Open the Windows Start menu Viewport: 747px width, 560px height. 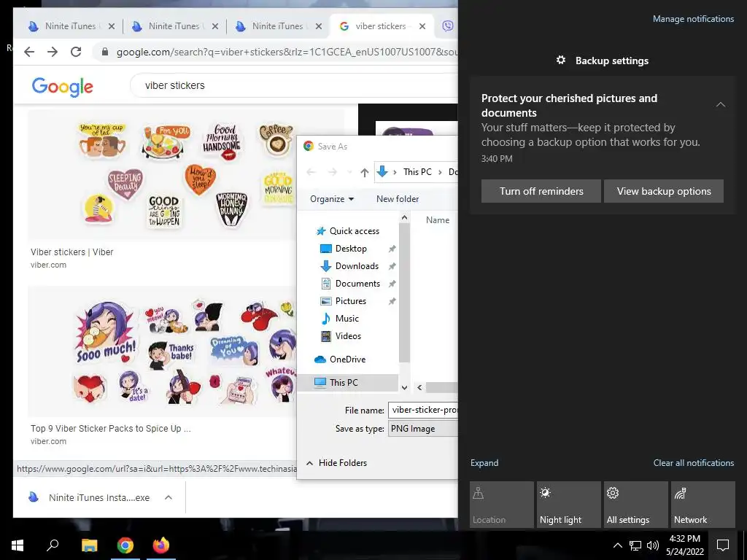pyautogui.click(x=18, y=545)
